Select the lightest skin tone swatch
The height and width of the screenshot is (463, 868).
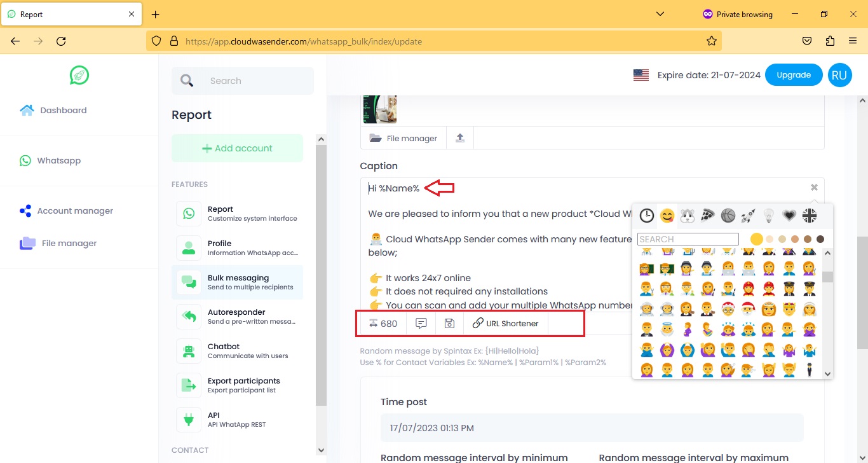click(770, 239)
